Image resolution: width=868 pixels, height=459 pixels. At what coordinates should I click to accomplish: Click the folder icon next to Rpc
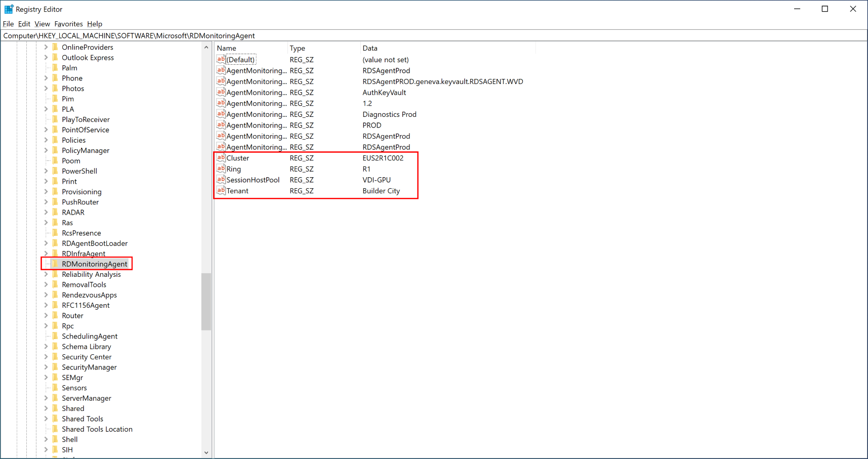(x=55, y=326)
